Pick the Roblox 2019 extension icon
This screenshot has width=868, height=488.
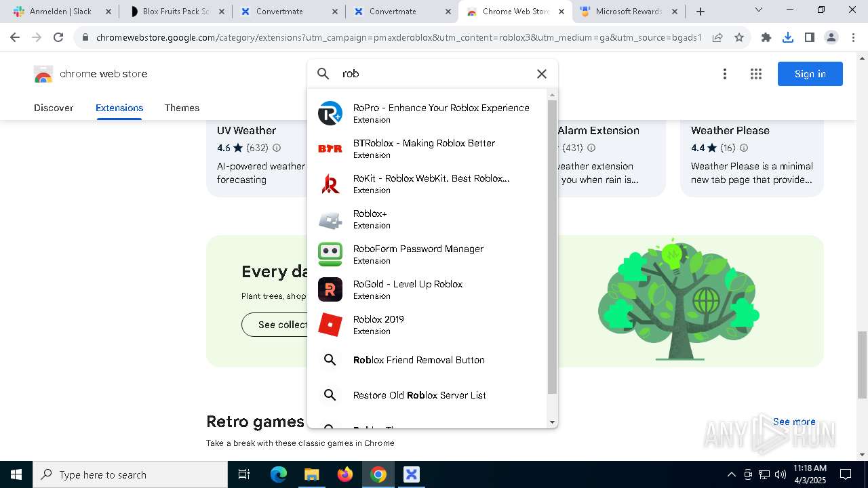coord(330,325)
